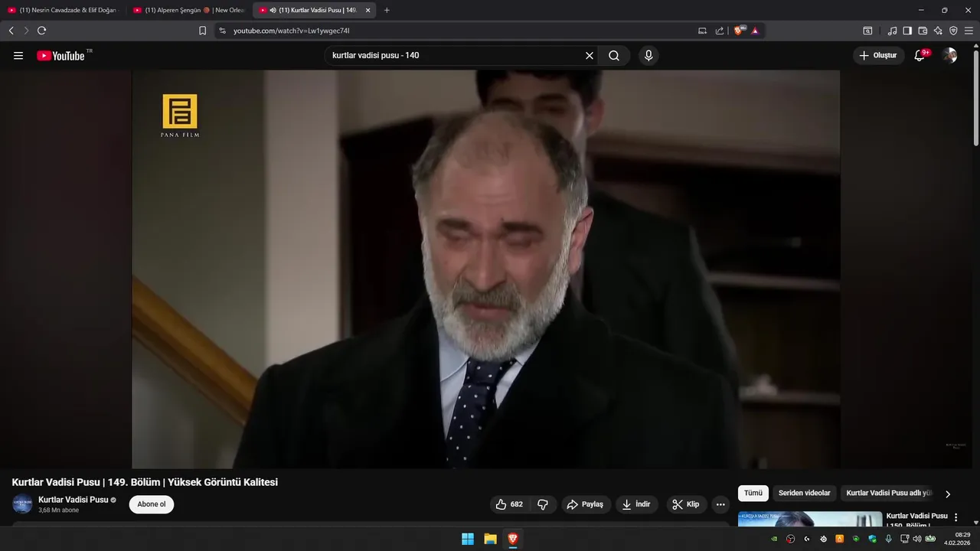The height and width of the screenshot is (551, 980).
Task: Like the video with 682 likes
Action: (x=510, y=504)
